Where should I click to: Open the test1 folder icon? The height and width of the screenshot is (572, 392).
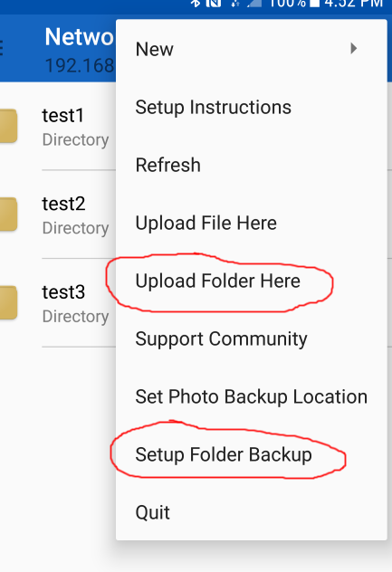tap(8, 126)
